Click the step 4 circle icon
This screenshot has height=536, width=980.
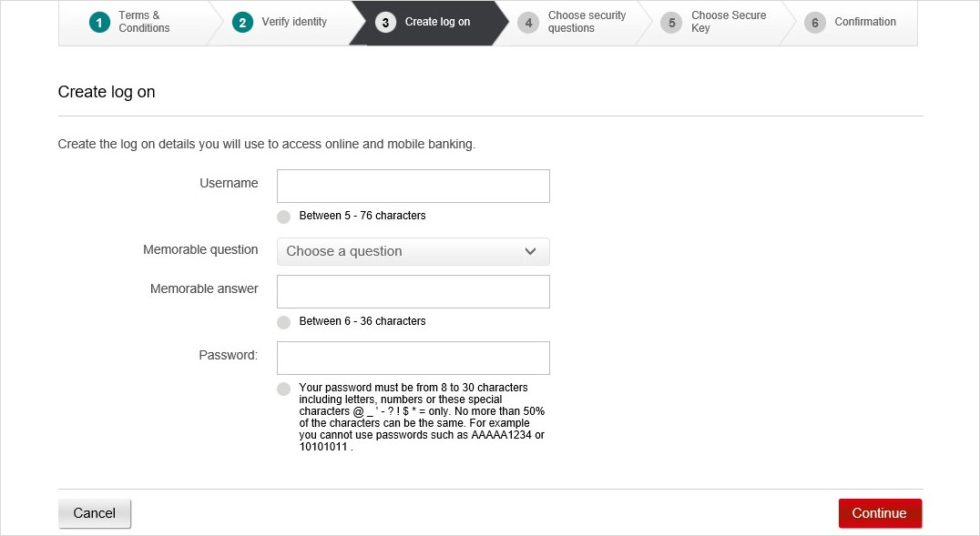528,23
